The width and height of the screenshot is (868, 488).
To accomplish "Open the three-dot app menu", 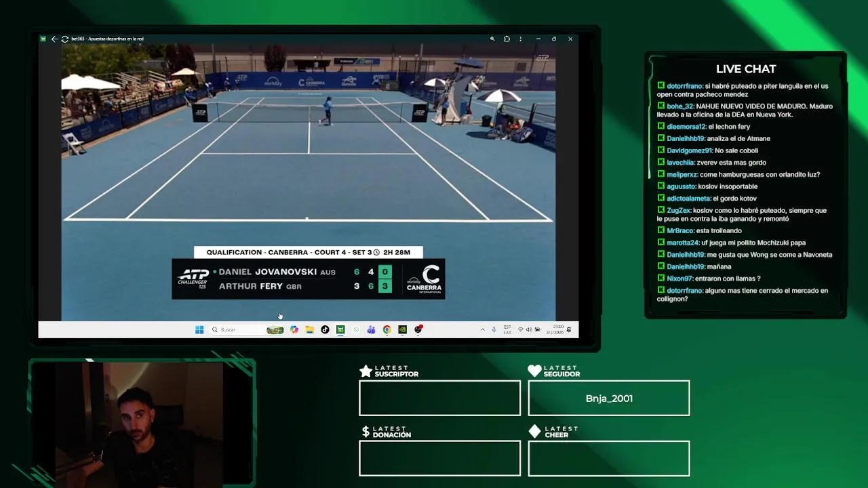I will coord(521,39).
